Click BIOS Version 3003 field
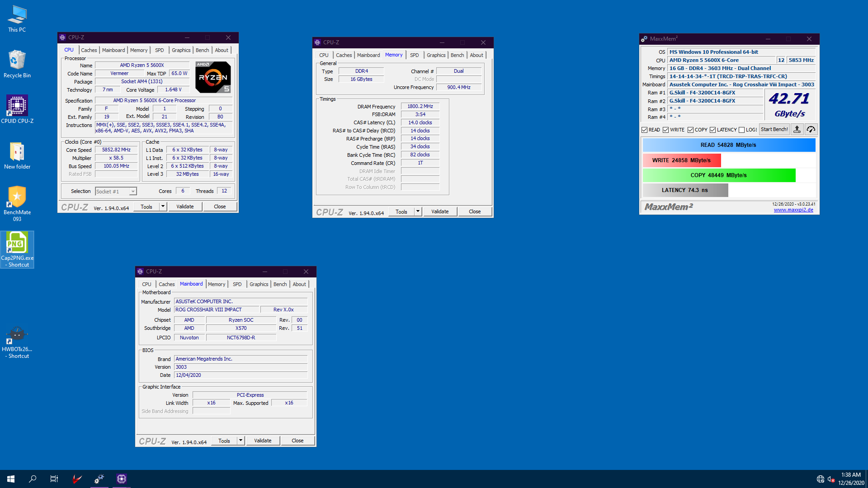The height and width of the screenshot is (488, 868). 241,367
